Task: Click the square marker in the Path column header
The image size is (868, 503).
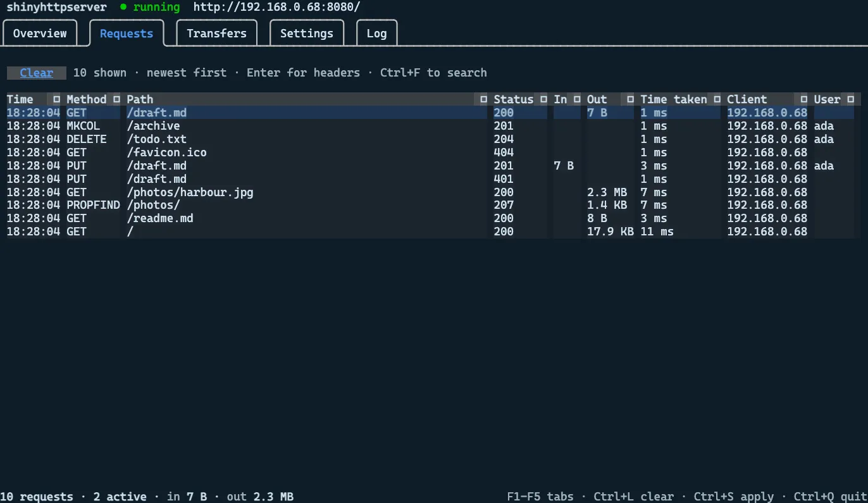Action: point(484,99)
